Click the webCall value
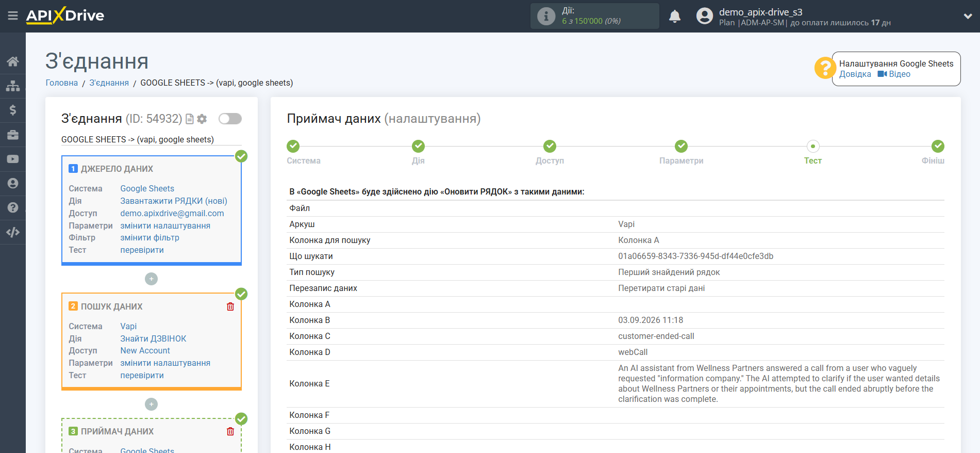 (633, 352)
